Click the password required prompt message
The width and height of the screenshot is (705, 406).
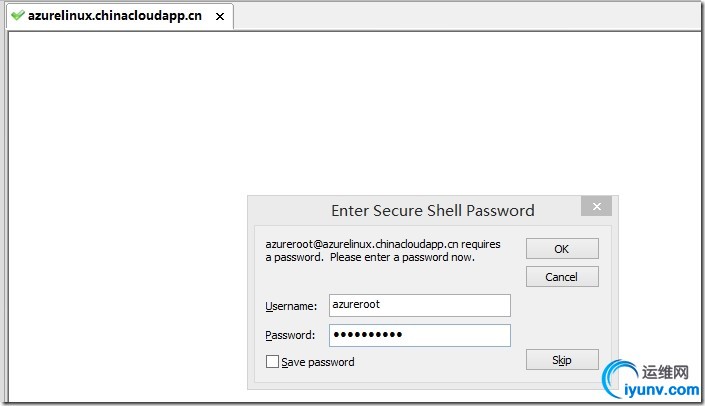pos(383,250)
